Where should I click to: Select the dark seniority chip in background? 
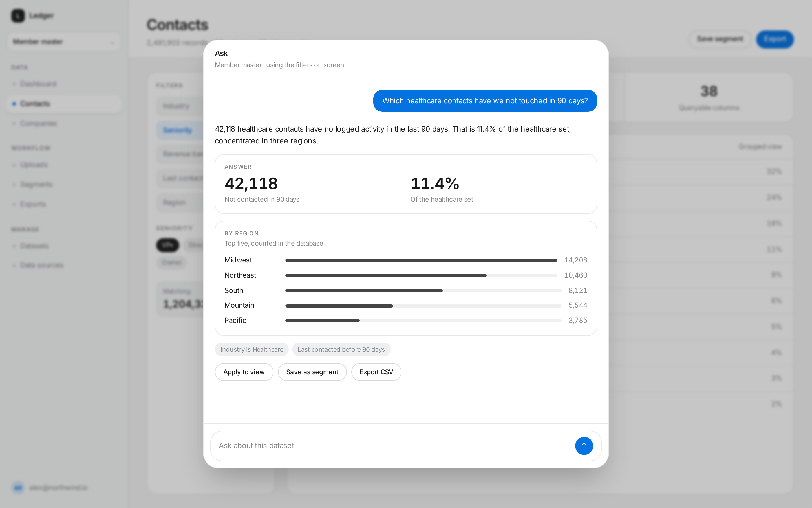click(x=168, y=245)
